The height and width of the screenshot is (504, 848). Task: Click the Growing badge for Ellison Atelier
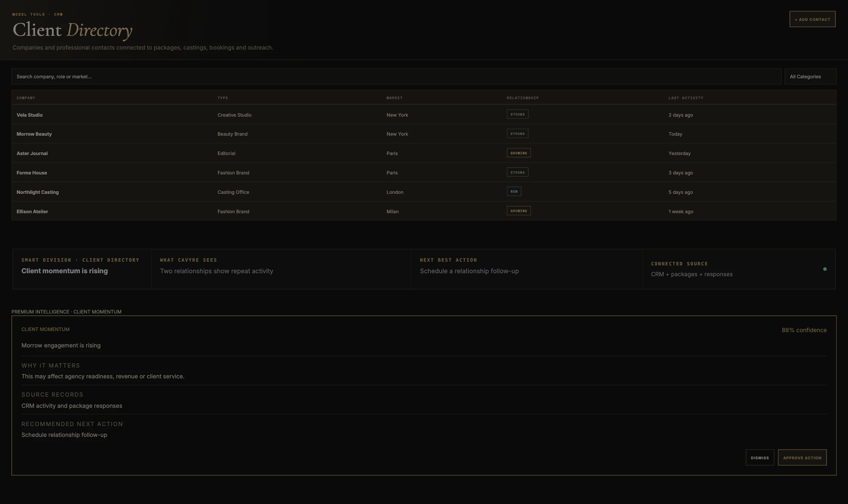click(519, 211)
